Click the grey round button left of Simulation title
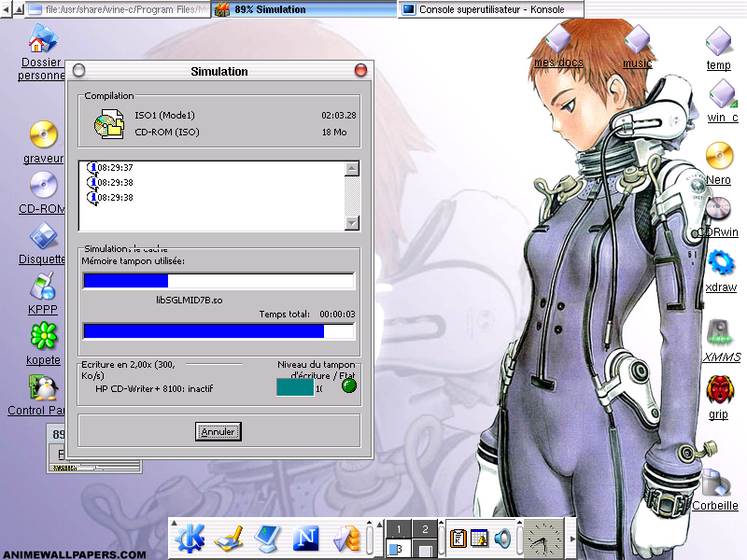Viewport: 747px width, 560px height. [x=79, y=71]
